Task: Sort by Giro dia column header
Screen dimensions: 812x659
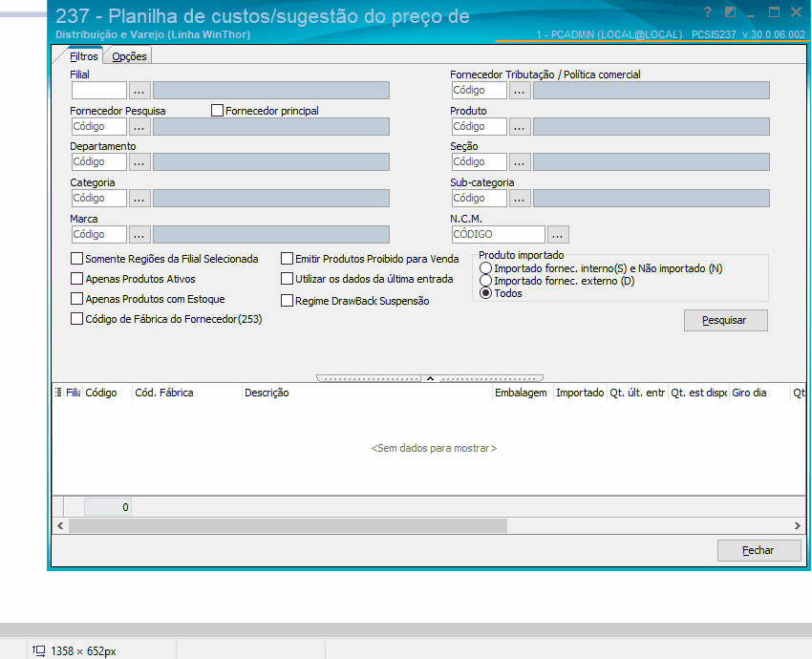Action: [759, 393]
